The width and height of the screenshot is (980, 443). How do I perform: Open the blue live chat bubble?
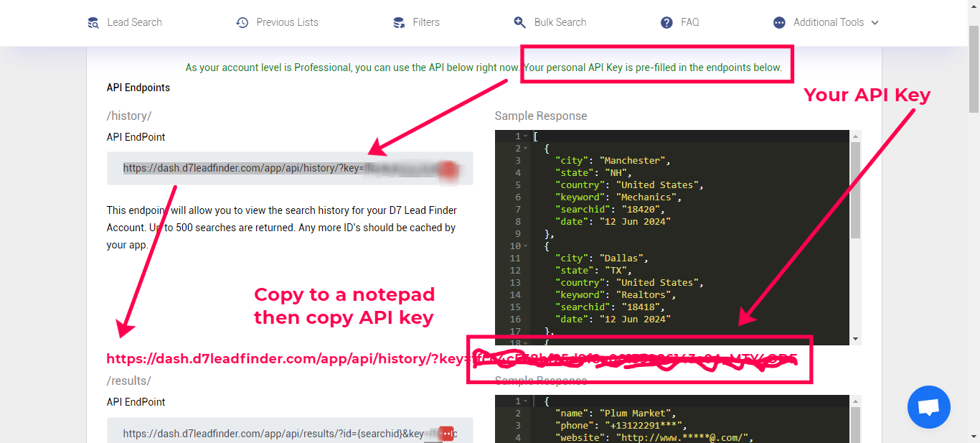[928, 407]
